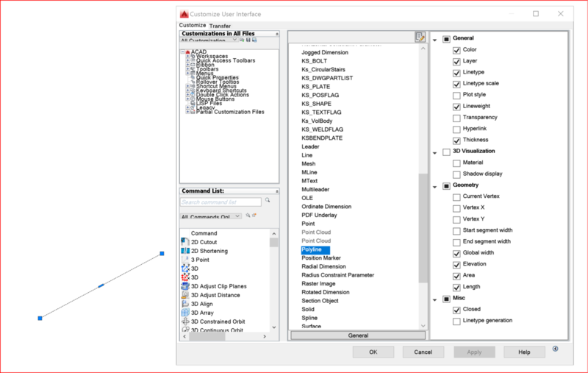Uncheck the Layer property checkbox
This screenshot has width=588, height=373.
coord(456,62)
